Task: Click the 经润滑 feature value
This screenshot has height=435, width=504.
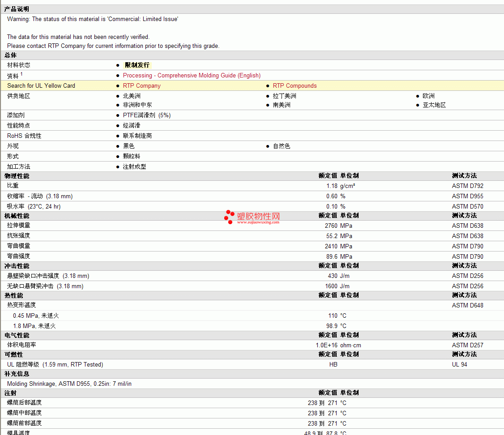Action: tap(132, 126)
